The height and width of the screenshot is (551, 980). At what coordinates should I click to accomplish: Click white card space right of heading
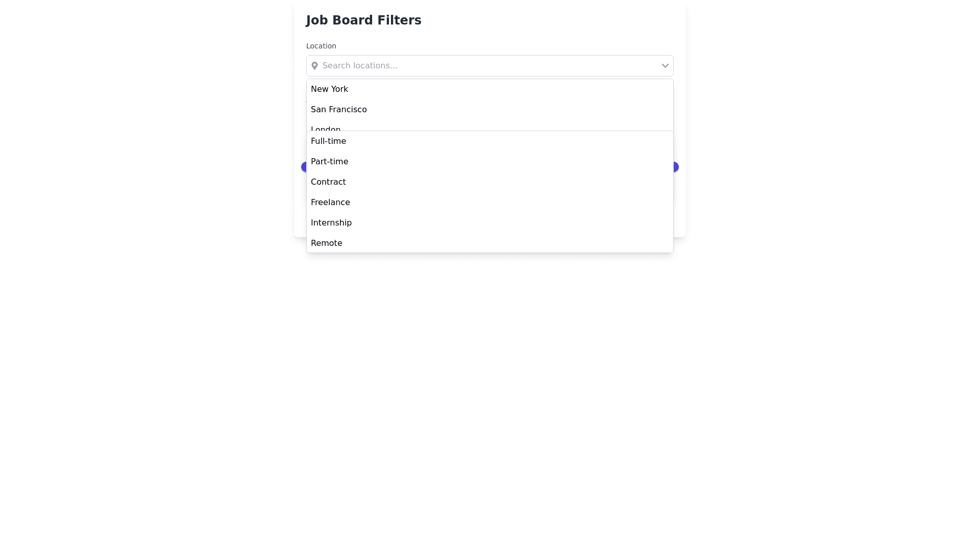561,20
